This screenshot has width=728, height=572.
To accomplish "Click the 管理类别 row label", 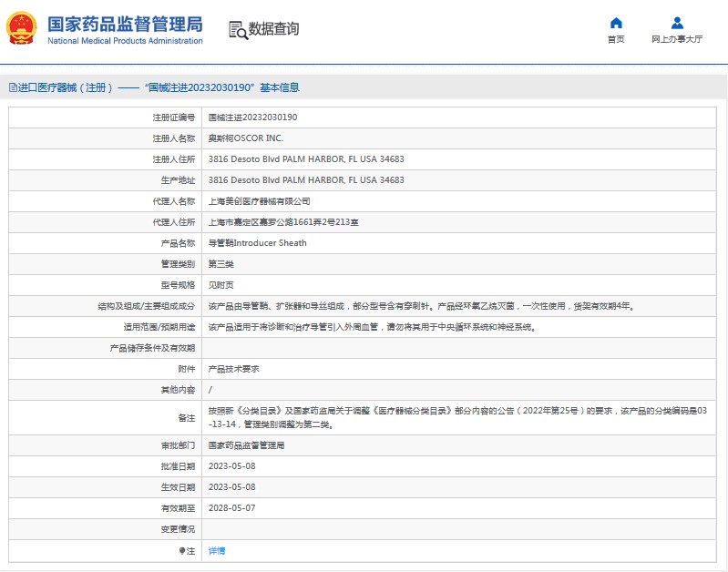I will [x=178, y=264].
